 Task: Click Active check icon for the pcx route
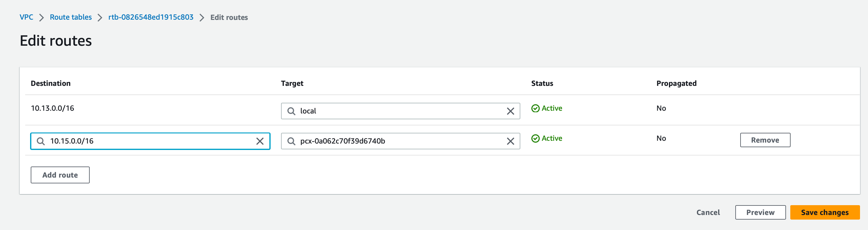click(535, 139)
